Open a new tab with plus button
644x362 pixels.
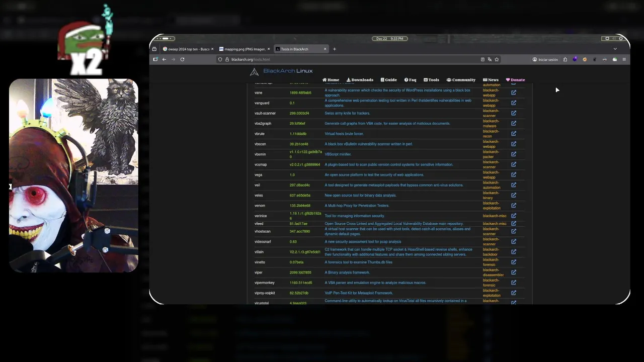pyautogui.click(x=335, y=49)
